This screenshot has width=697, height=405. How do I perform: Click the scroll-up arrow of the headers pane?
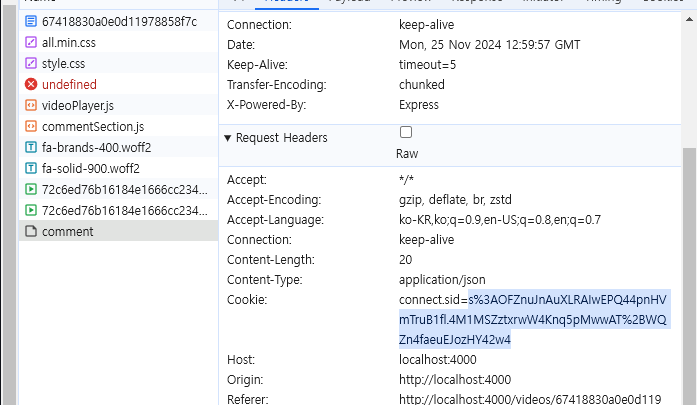[x=689, y=19]
